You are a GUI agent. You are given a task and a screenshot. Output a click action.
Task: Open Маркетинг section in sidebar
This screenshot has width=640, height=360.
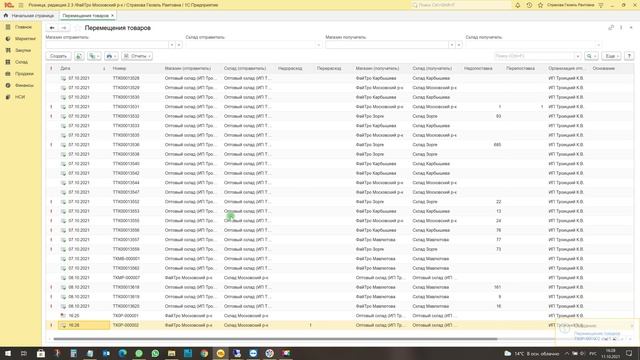pyautogui.click(x=20, y=39)
